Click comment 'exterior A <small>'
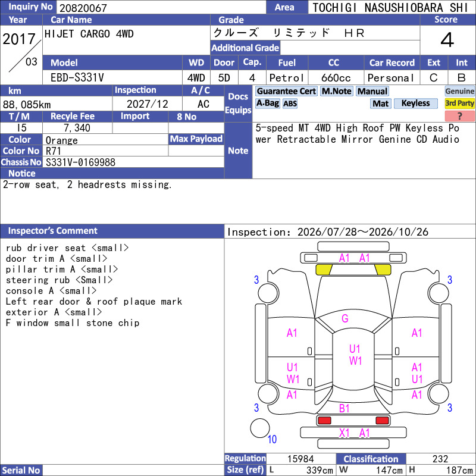 (54, 312)
